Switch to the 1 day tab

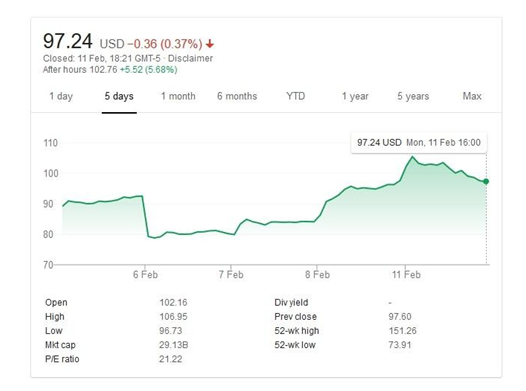(x=61, y=96)
